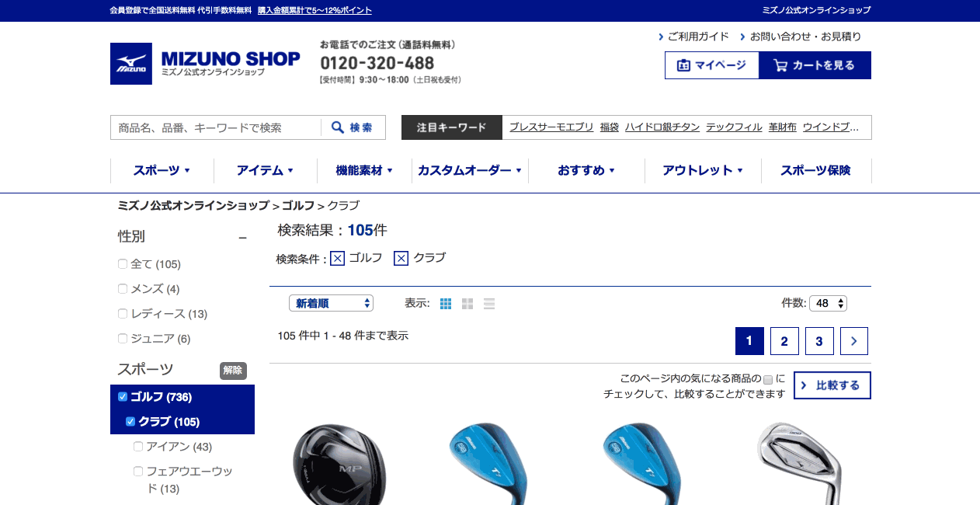Image resolution: width=980 pixels, height=505 pixels.
Task: Open the スポーツ navigation menu
Action: 162,170
